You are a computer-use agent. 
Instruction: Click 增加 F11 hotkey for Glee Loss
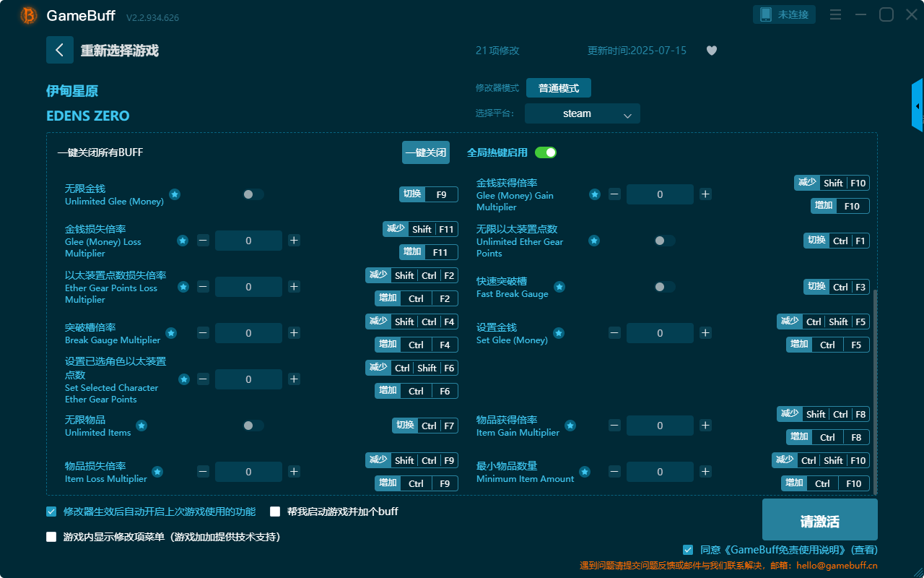(429, 252)
